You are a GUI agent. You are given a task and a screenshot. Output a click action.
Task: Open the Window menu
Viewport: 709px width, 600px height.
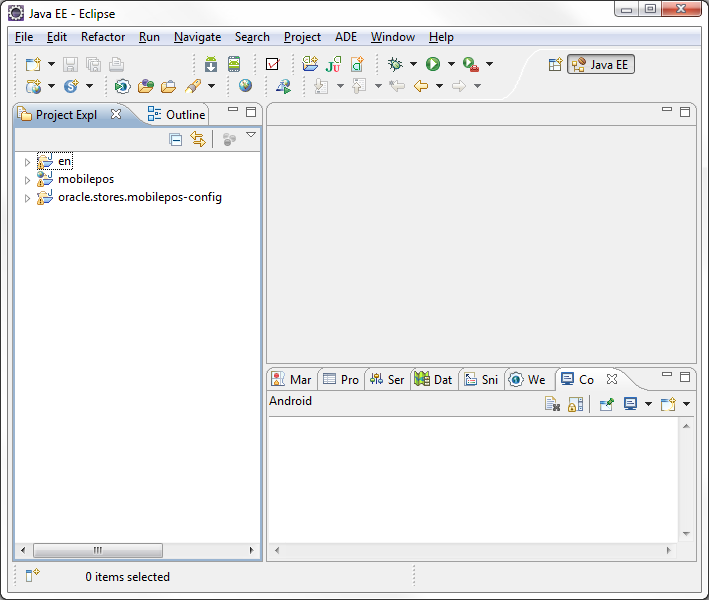coord(393,37)
